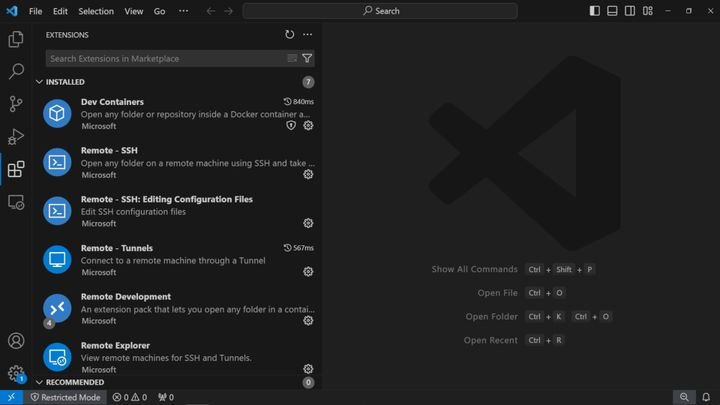Screen dimensions: 720x405
Task: Open the Go menu
Action: coord(159,11)
